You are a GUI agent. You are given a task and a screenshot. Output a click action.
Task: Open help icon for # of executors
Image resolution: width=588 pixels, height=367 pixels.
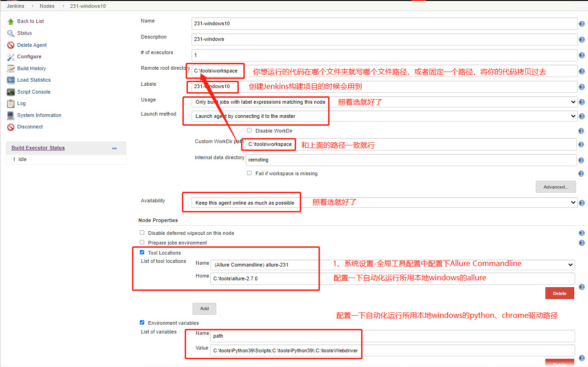[582, 56]
